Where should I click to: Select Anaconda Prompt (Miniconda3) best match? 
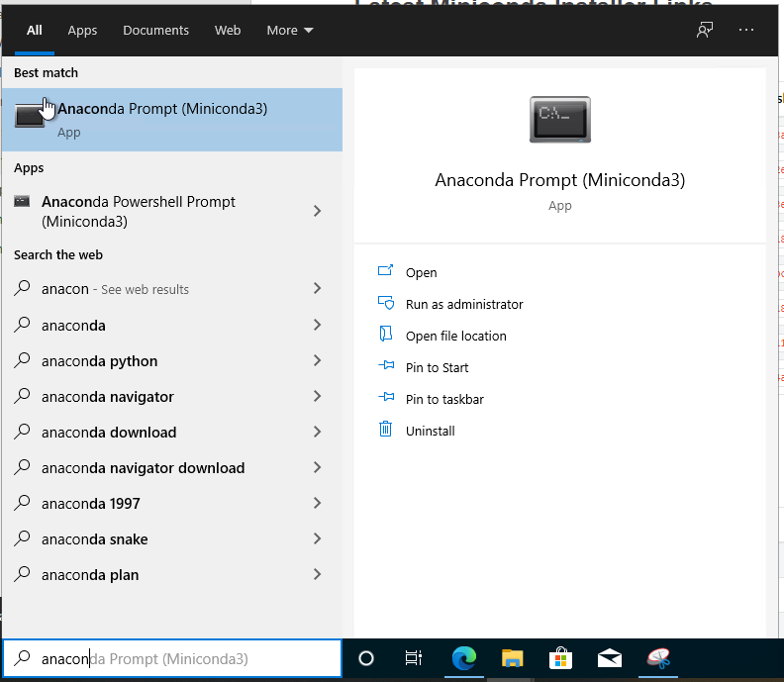coord(172,120)
